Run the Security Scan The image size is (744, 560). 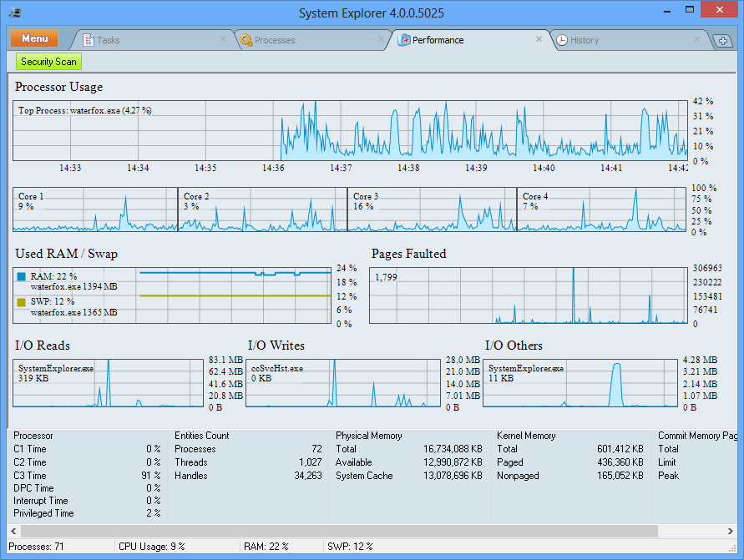[x=48, y=62]
